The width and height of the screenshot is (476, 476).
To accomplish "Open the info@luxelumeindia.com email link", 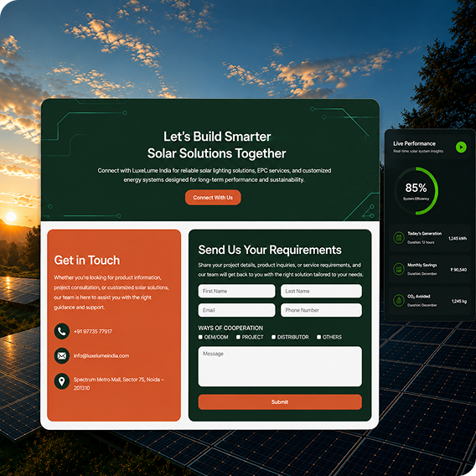I will (101, 355).
